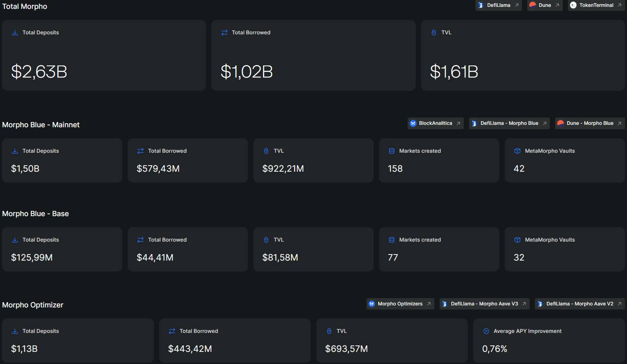Click the DefiLlama - Morpho Aave V2 logo icon

(x=540, y=304)
